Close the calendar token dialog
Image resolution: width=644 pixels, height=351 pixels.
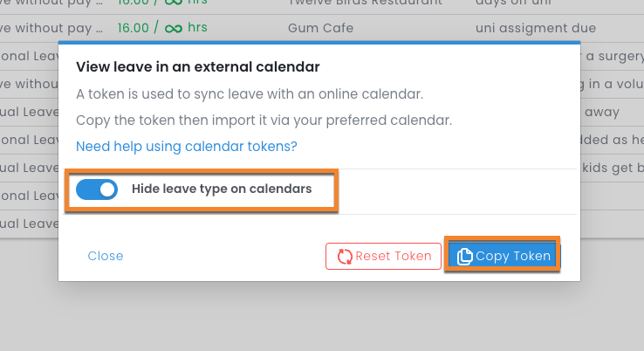(x=106, y=256)
